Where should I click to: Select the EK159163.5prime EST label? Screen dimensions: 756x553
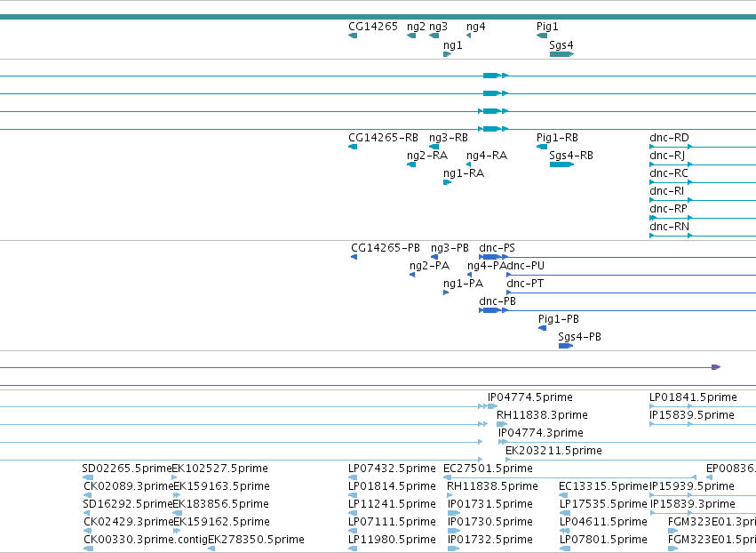coord(221,486)
